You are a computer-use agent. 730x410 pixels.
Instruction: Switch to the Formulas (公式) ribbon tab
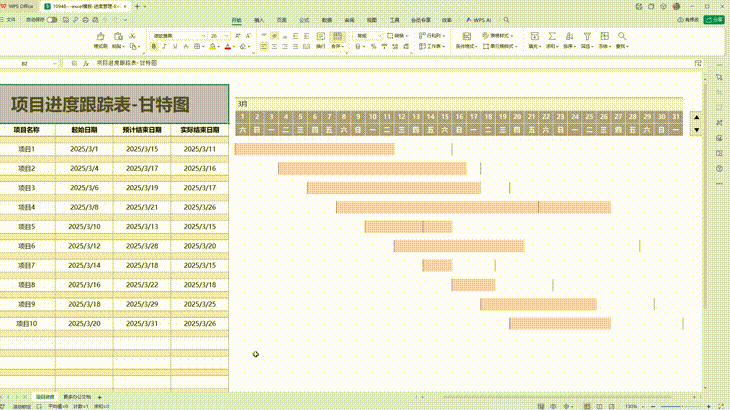(304, 19)
